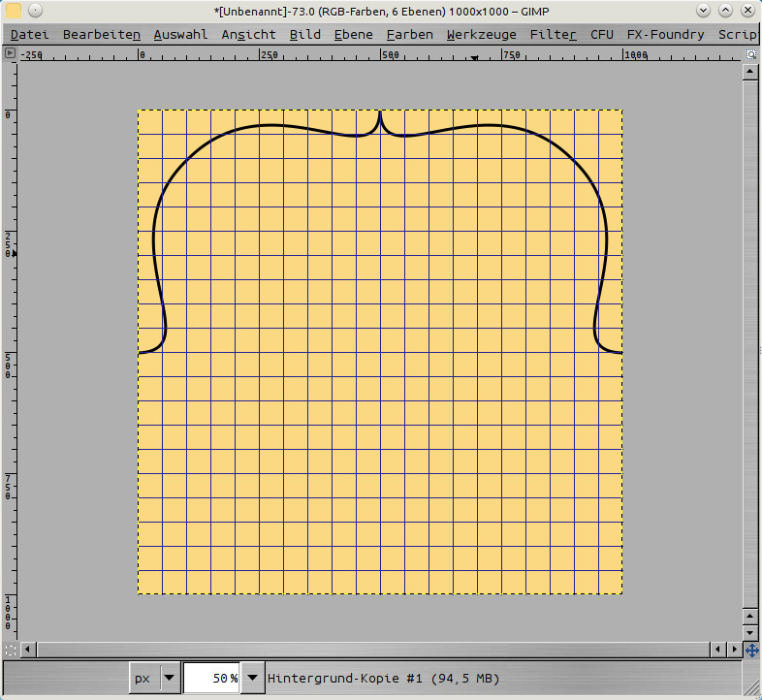Open the Farben menu
Viewport: 762px width, 700px height.
tap(409, 34)
